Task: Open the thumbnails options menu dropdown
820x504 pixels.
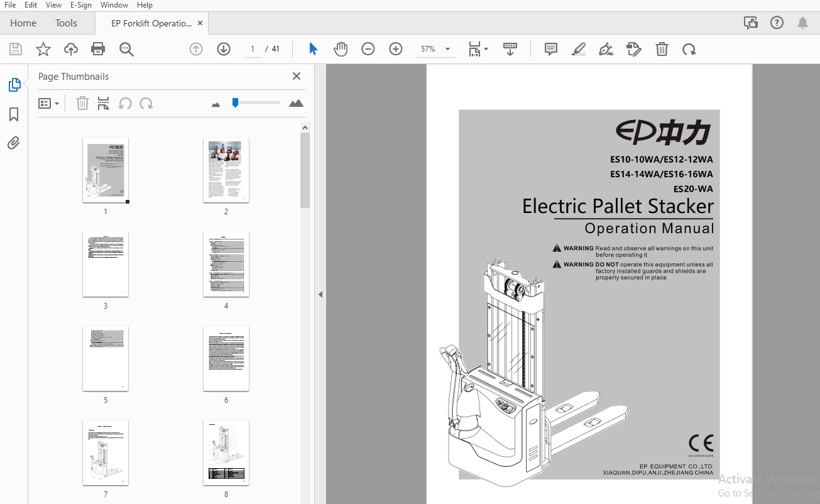Action: 48,104
